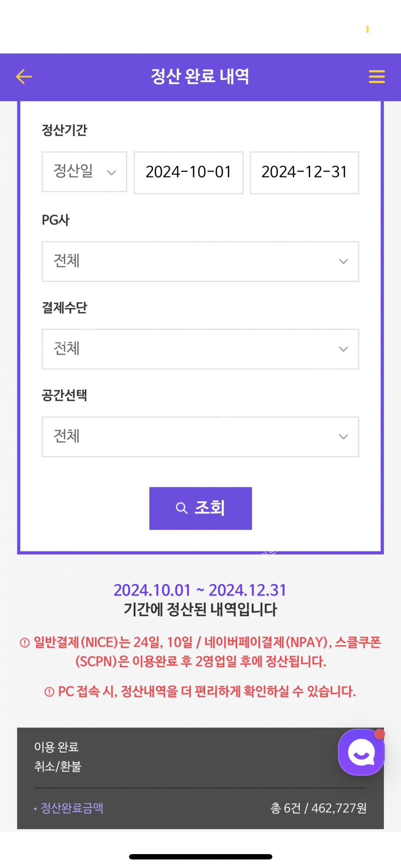The width and height of the screenshot is (401, 868).
Task: Tap the warning icon beside NICE notice
Action: click(x=25, y=643)
